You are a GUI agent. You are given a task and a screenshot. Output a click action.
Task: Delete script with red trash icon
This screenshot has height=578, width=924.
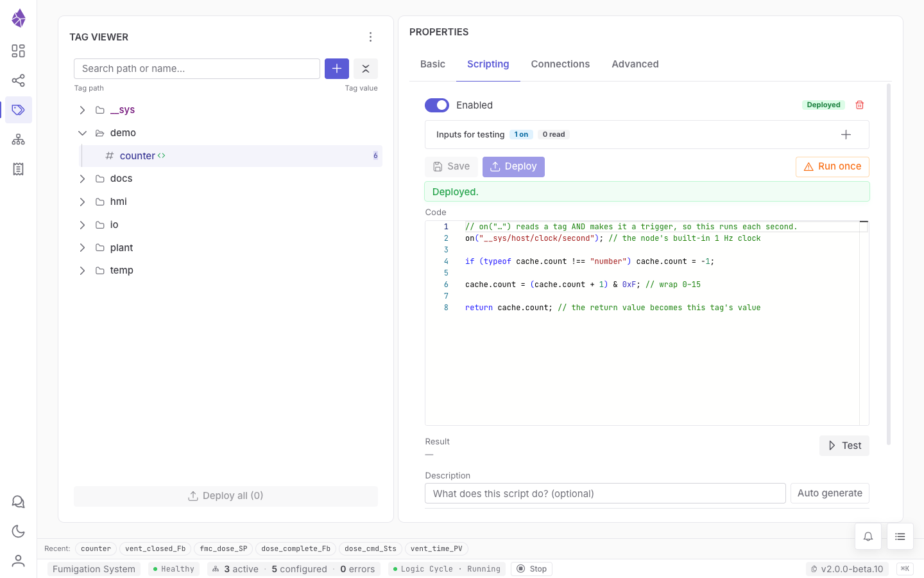pyautogui.click(x=860, y=105)
